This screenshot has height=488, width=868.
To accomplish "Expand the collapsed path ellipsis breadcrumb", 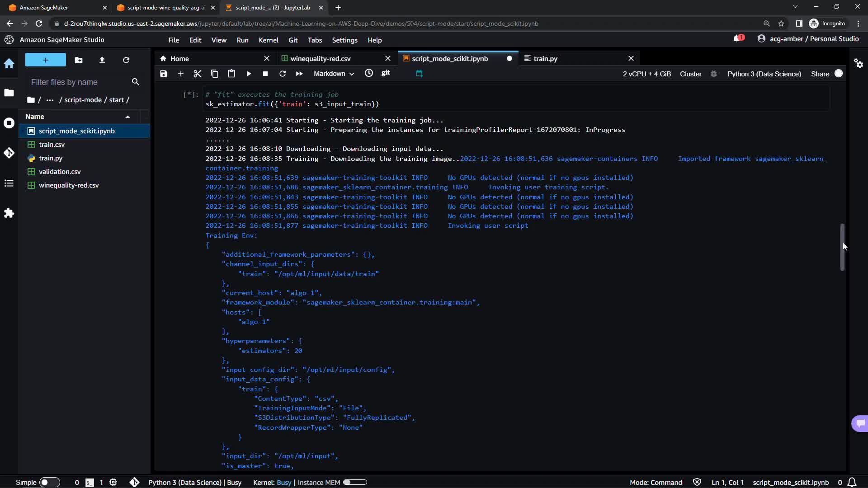I will [x=50, y=100].
